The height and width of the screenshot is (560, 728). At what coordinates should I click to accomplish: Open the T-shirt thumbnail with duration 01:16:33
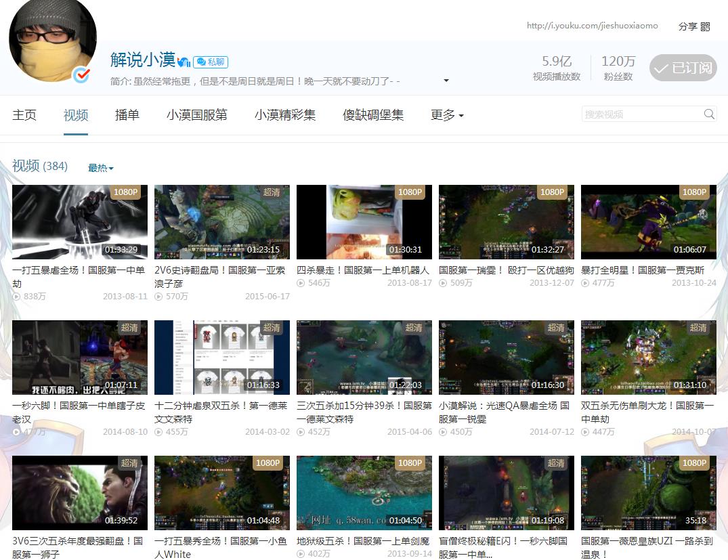(x=222, y=358)
